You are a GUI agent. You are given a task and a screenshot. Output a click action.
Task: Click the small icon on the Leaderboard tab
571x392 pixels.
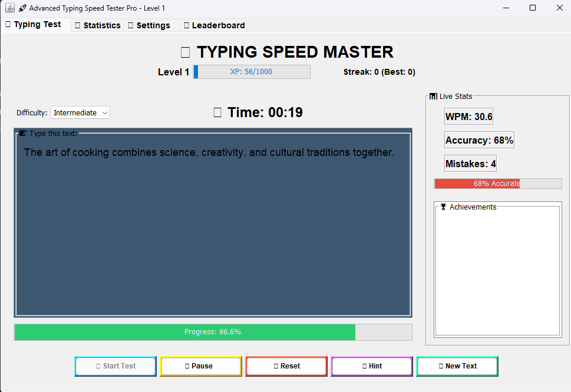tap(186, 25)
